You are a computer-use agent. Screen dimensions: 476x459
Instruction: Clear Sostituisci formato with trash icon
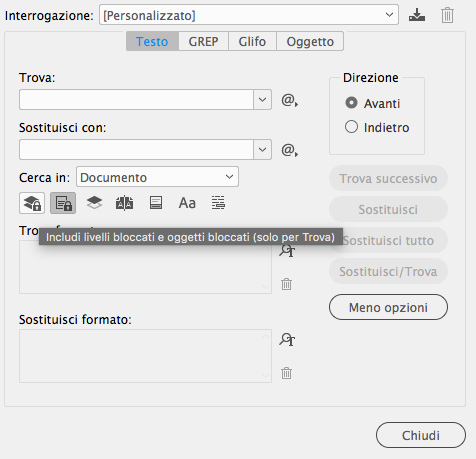[286, 373]
